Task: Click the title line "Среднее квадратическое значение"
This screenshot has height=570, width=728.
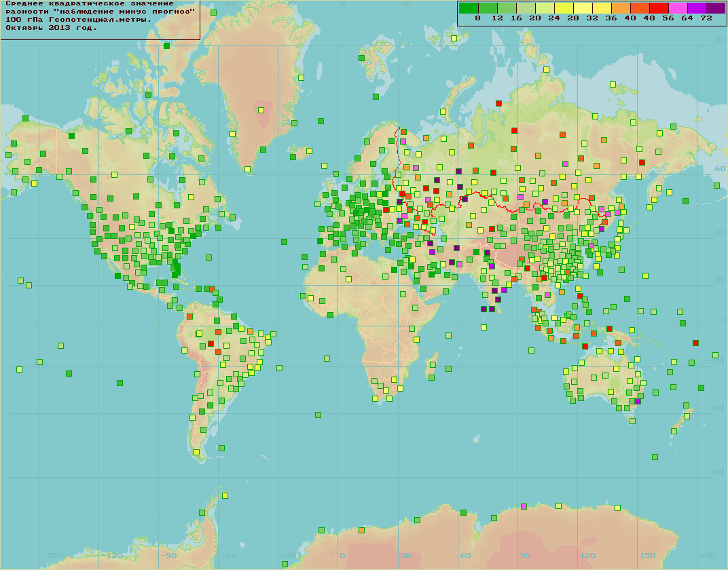Action: pos(90,3)
